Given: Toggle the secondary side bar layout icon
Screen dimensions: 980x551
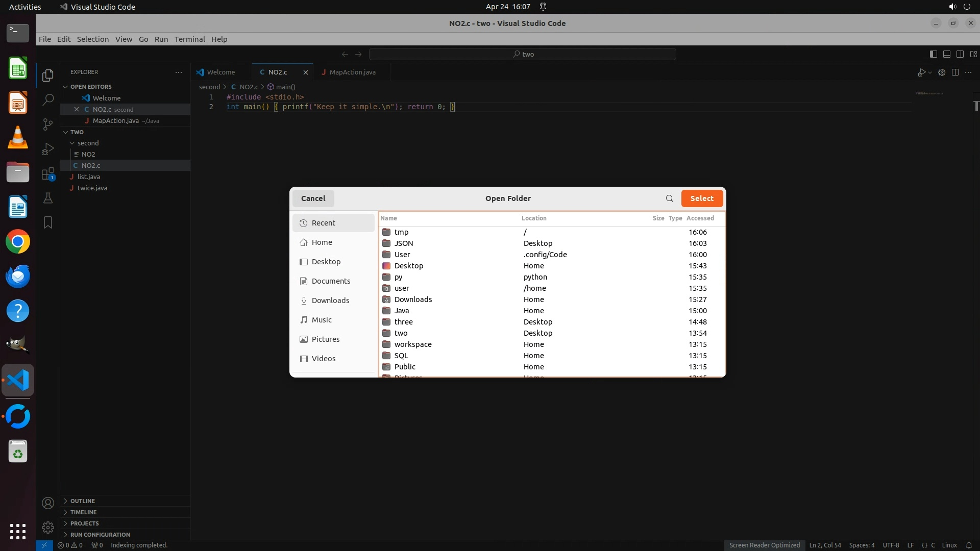Looking at the screenshot, I should (x=960, y=54).
